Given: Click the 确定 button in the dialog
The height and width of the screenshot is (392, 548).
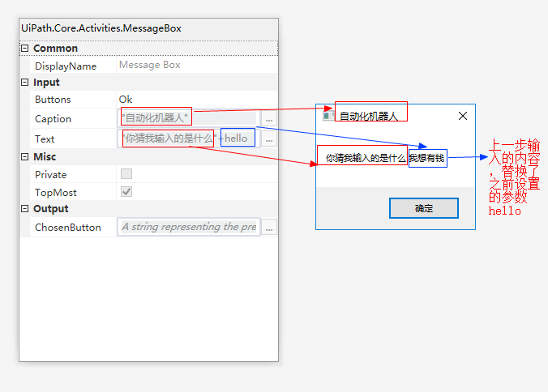Looking at the screenshot, I should click(424, 208).
